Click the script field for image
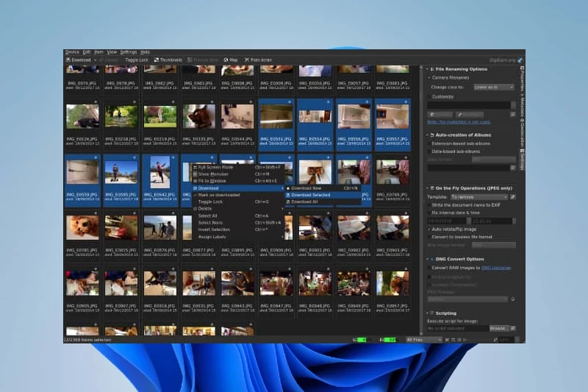Viewport: 588px width, 392px height. tap(457, 329)
